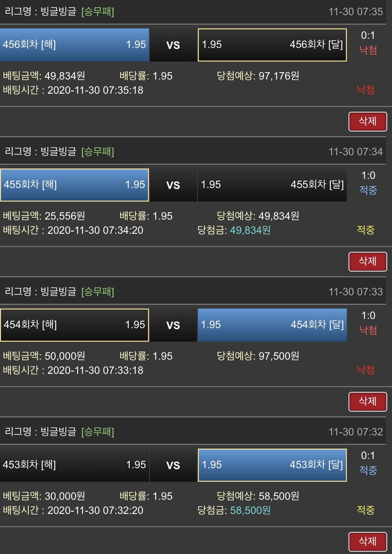Click the 11-30 07:32 timestamp
392x554 pixels.
pos(355,432)
